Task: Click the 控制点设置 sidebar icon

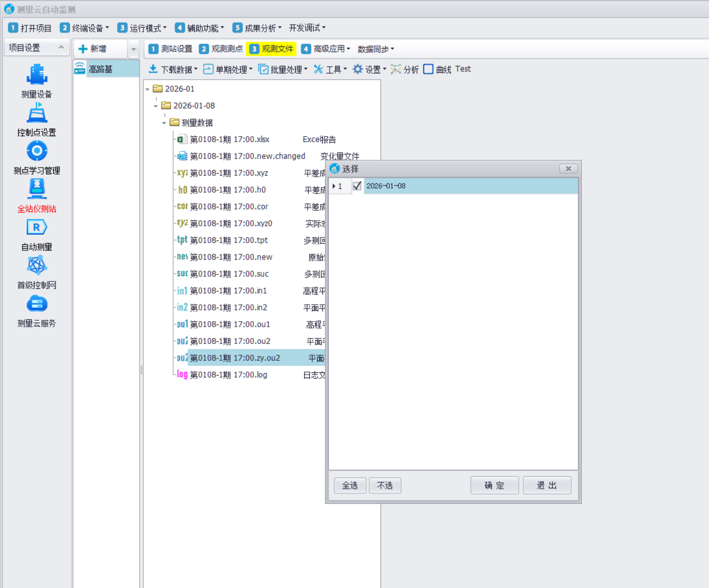Action: click(37, 113)
